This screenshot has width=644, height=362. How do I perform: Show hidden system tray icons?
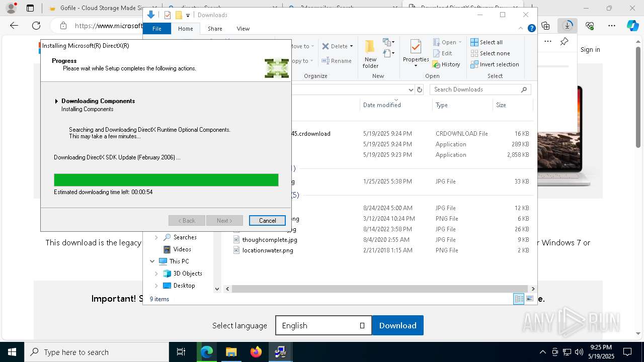542,352
